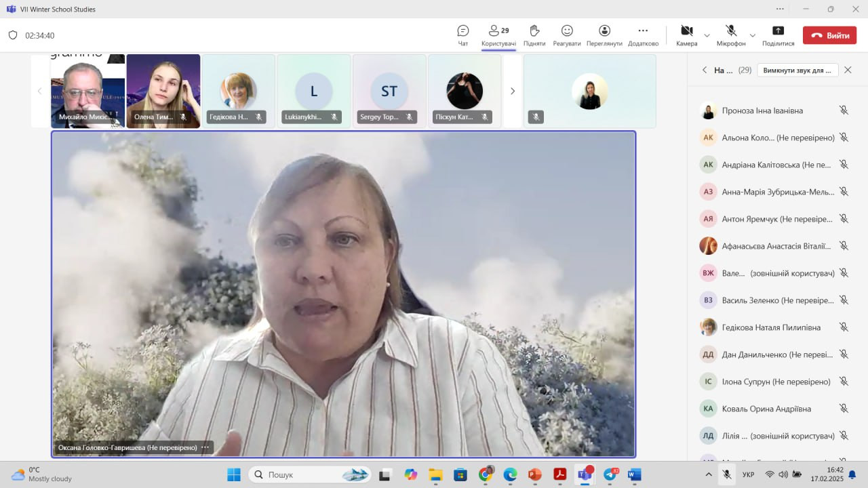Open Microsoft Word from the taskbar
The width and height of the screenshot is (868, 488).
[634, 474]
